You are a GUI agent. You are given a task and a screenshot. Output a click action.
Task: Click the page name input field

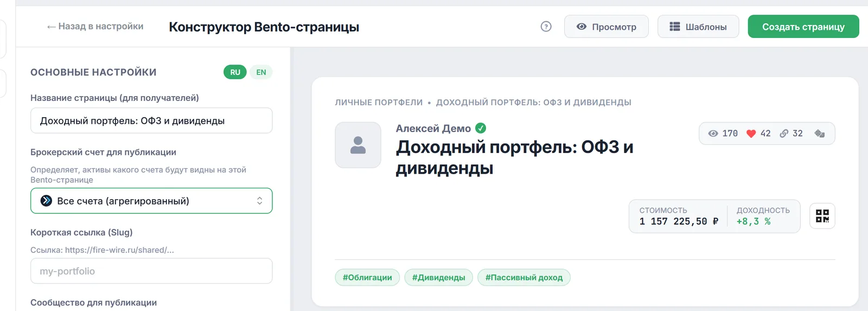pyautogui.click(x=151, y=120)
